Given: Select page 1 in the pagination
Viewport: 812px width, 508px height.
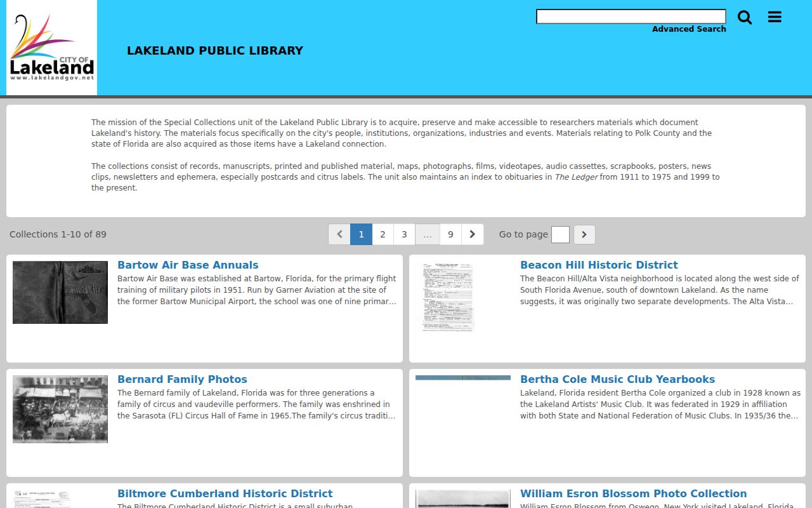Looking at the screenshot, I should [x=361, y=234].
